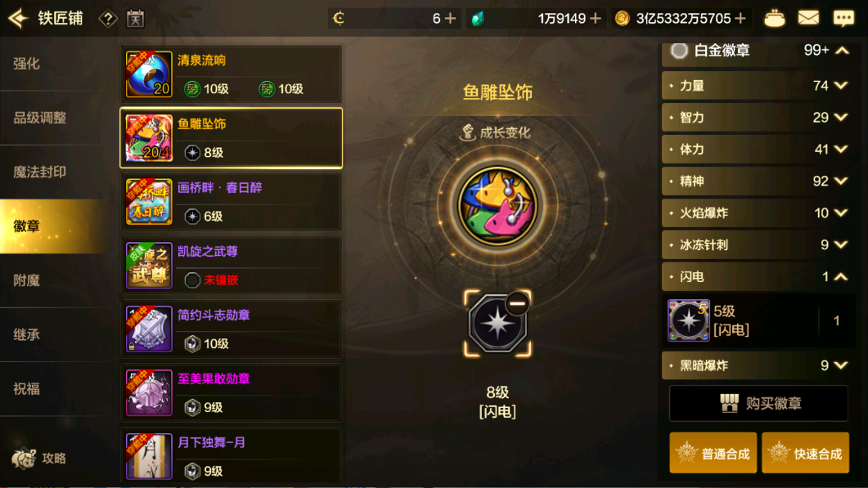Add gold coins with the plus icon

click(740, 18)
